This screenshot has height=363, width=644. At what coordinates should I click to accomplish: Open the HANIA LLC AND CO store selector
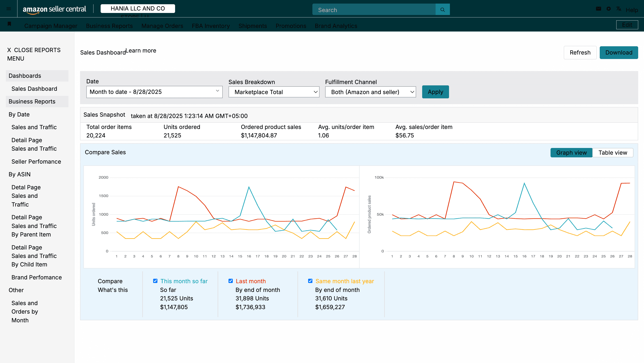(138, 8)
